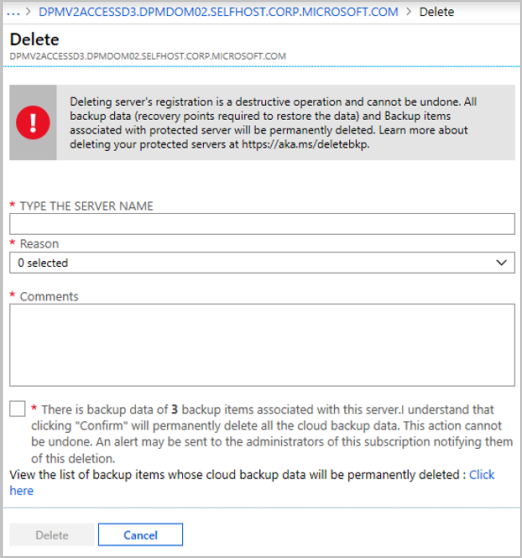Click the chevron after the ellipsis breadcrumb
The image size is (522, 558).
tap(29, 12)
